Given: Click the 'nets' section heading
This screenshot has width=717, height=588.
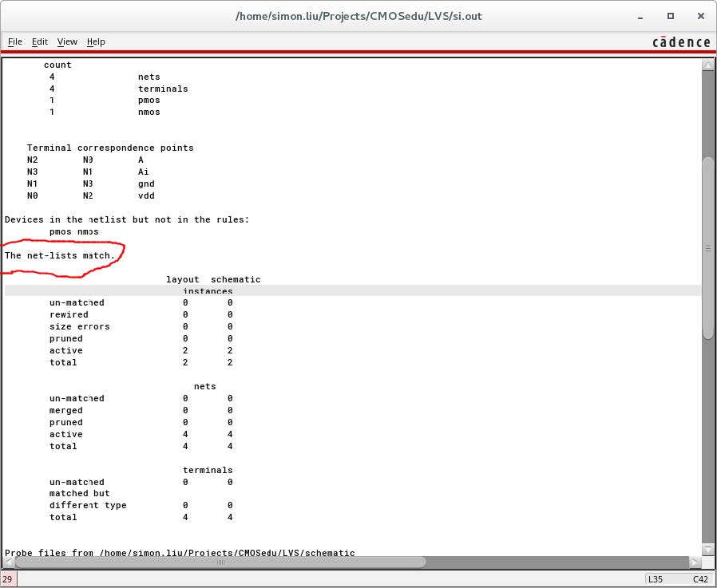Looking at the screenshot, I should (x=204, y=386).
